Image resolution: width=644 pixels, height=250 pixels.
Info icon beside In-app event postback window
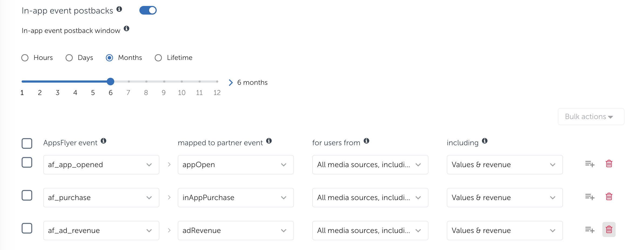coord(126,29)
